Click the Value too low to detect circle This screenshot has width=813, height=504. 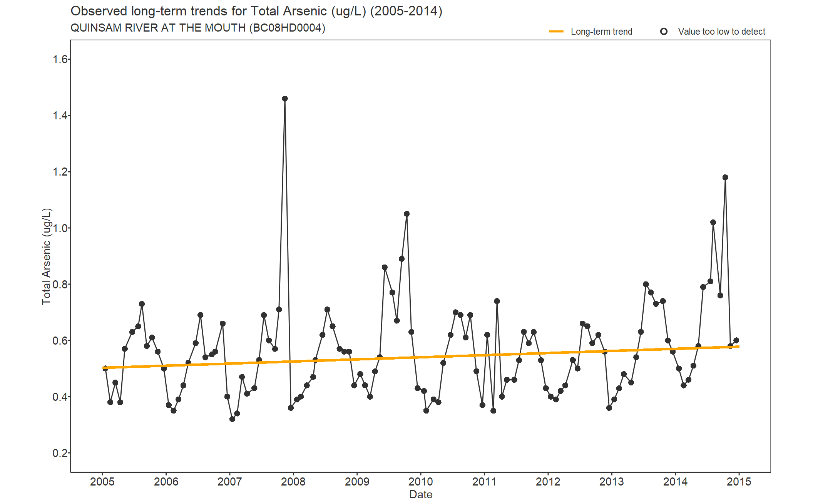[664, 32]
